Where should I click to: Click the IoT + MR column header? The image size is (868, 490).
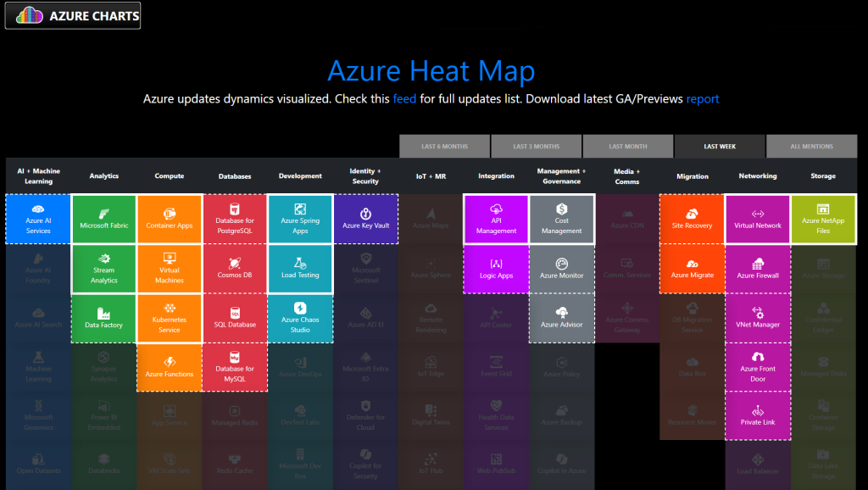[431, 176]
